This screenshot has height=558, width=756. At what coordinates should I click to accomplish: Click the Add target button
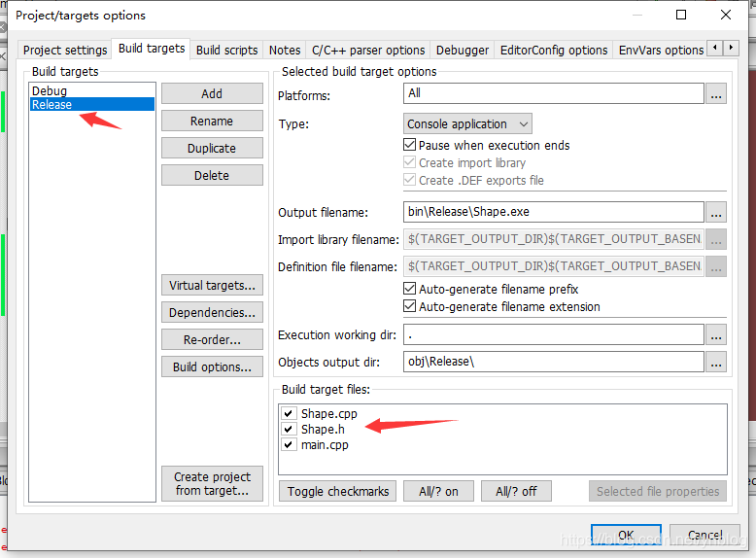click(x=212, y=93)
